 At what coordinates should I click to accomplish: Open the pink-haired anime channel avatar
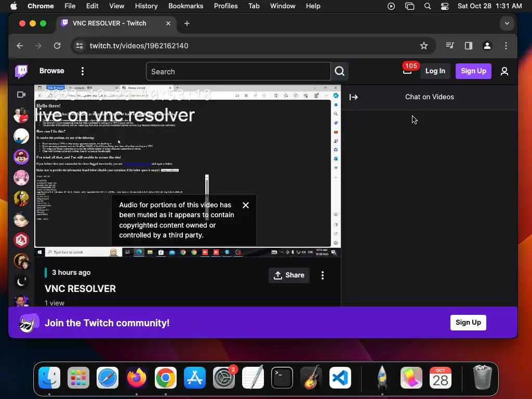click(x=21, y=178)
